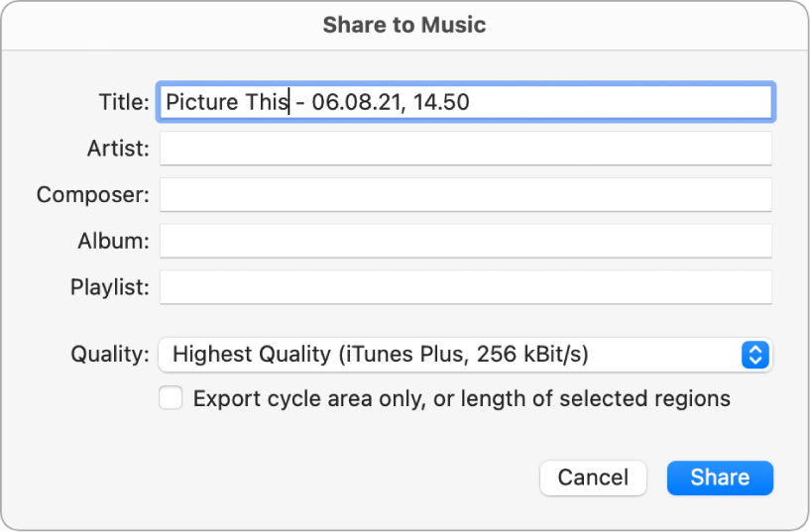Click the blue up-down arrows on Quality

click(755, 354)
